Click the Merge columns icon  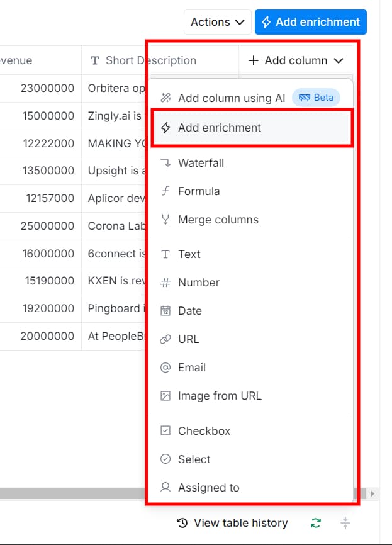click(167, 220)
